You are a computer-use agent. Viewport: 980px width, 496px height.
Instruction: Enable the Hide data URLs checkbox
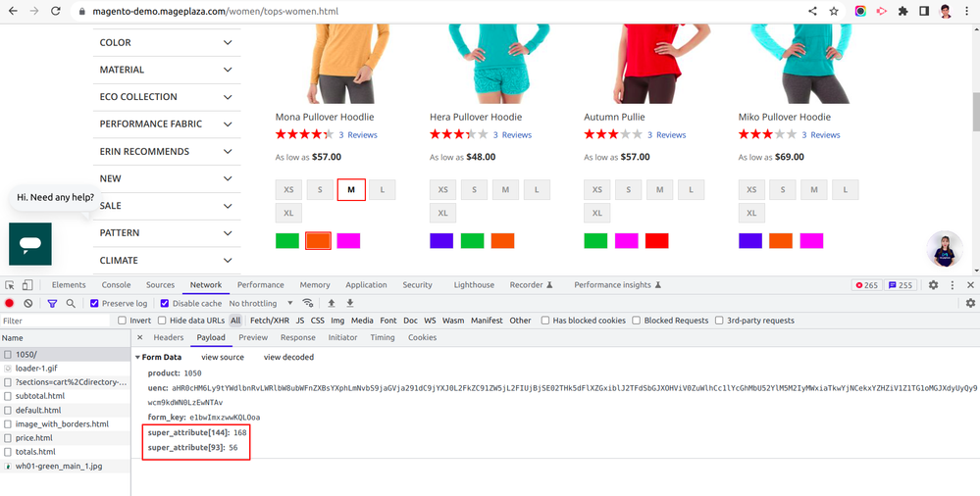(x=164, y=321)
